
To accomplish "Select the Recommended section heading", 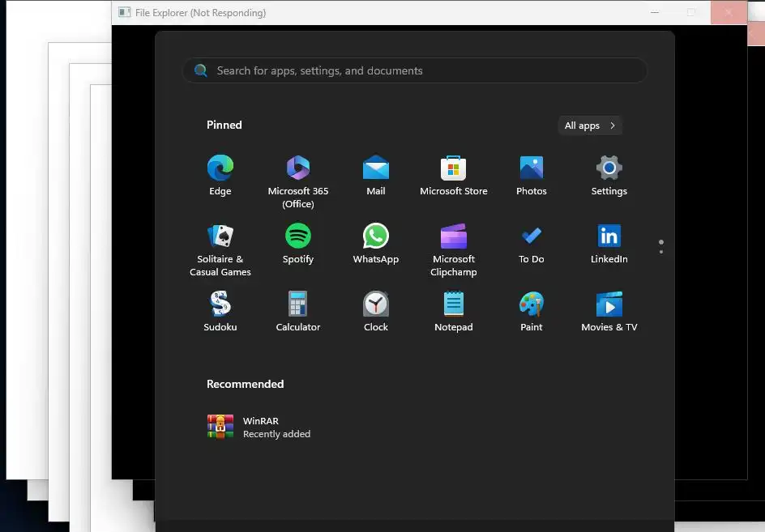I will click(x=245, y=385).
